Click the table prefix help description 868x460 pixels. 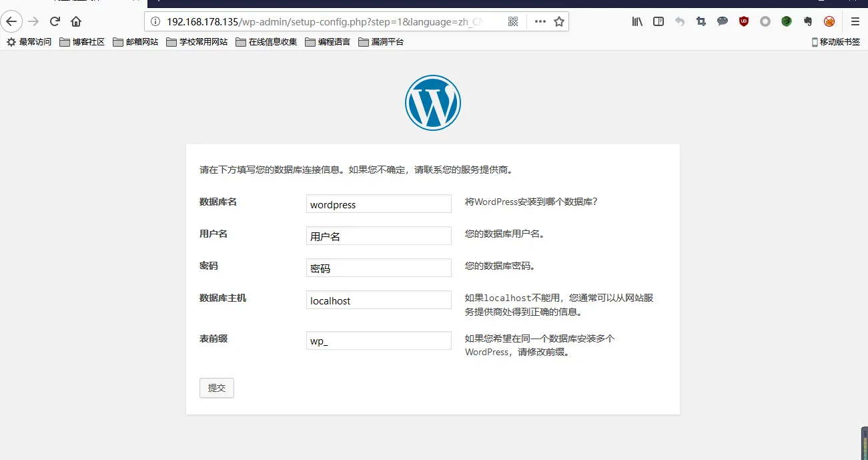tap(540, 345)
